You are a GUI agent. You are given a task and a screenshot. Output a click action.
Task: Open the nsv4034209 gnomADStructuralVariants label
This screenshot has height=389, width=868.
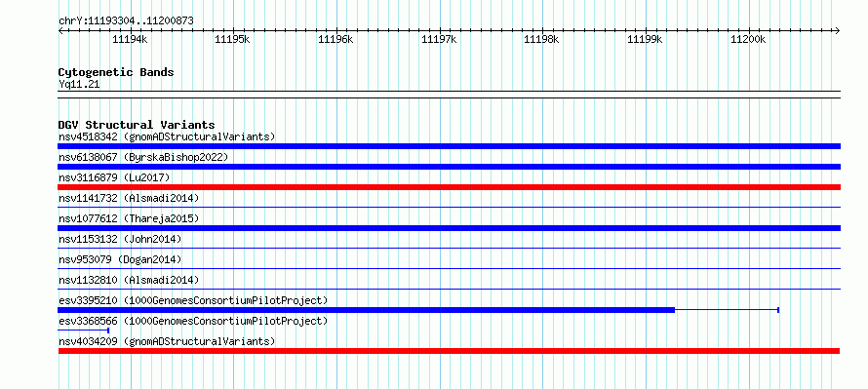(x=167, y=341)
